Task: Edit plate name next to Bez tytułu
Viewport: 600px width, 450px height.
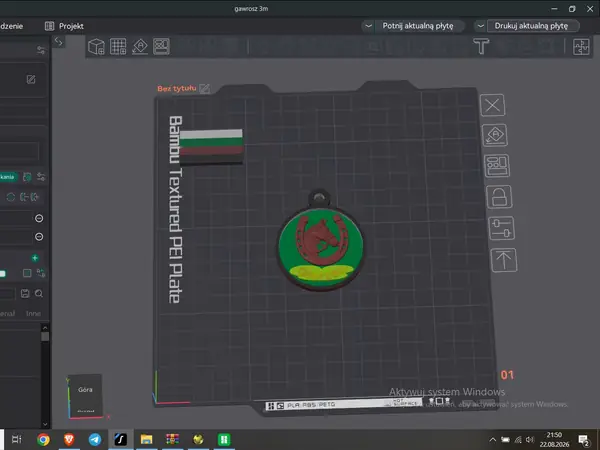Action: (x=205, y=89)
